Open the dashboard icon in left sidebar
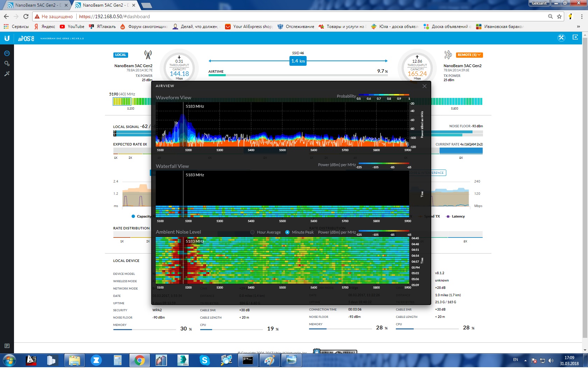 click(7, 54)
